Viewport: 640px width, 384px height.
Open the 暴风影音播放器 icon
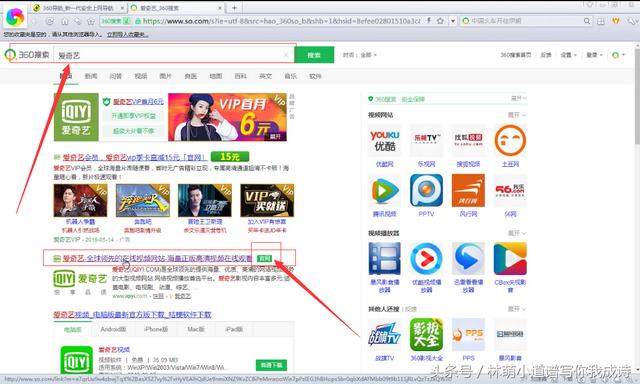[x=384, y=259]
